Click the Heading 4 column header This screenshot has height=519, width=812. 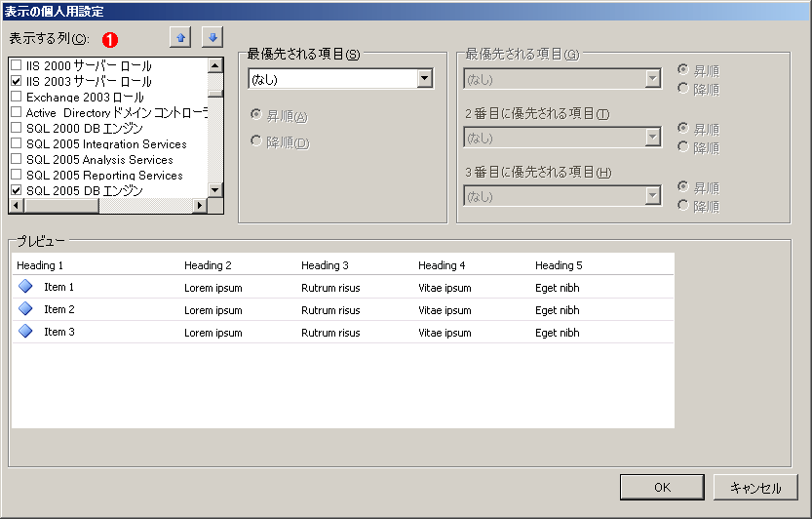[x=442, y=265]
